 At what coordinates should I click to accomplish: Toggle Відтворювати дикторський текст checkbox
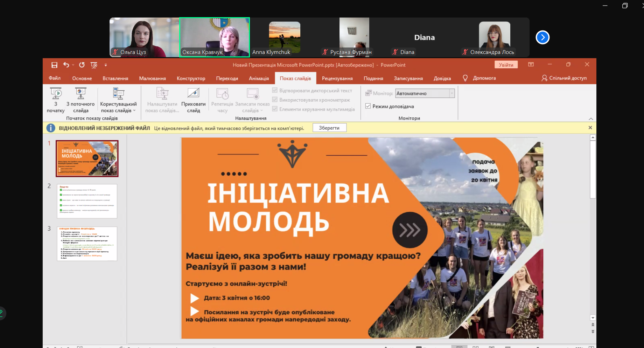(275, 90)
